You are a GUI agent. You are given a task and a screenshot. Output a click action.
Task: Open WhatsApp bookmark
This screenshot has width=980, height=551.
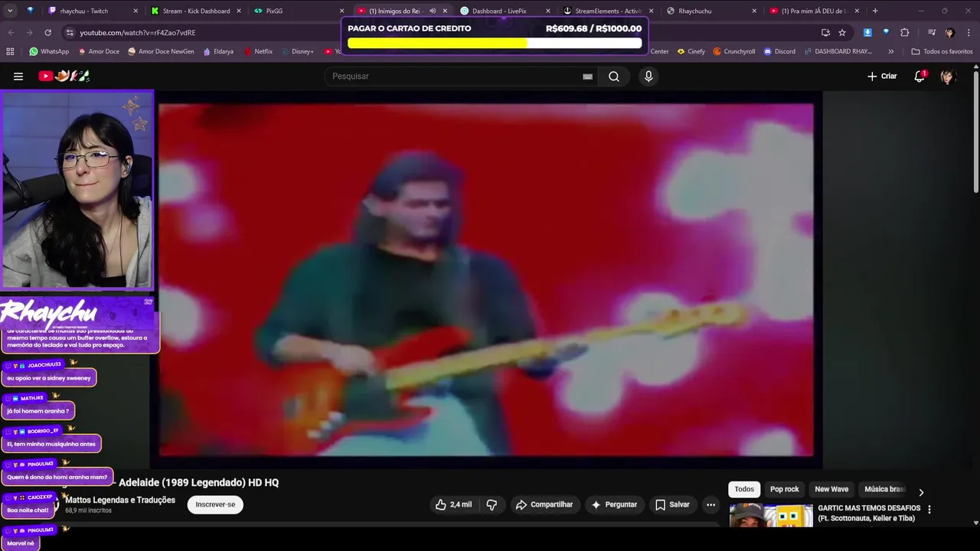pos(49,51)
